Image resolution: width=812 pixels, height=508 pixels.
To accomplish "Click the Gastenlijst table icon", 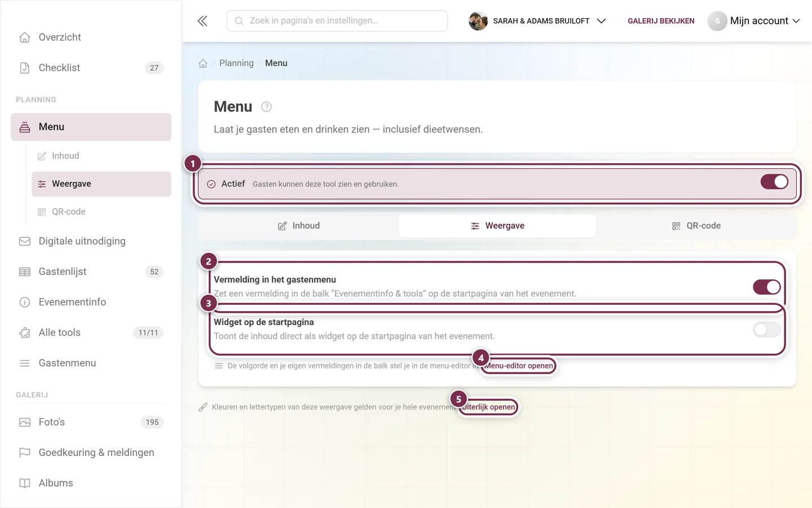I will pos(25,271).
